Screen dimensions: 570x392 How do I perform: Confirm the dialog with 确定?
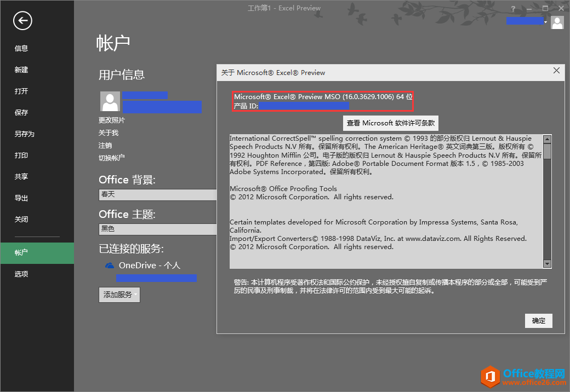[539, 321]
